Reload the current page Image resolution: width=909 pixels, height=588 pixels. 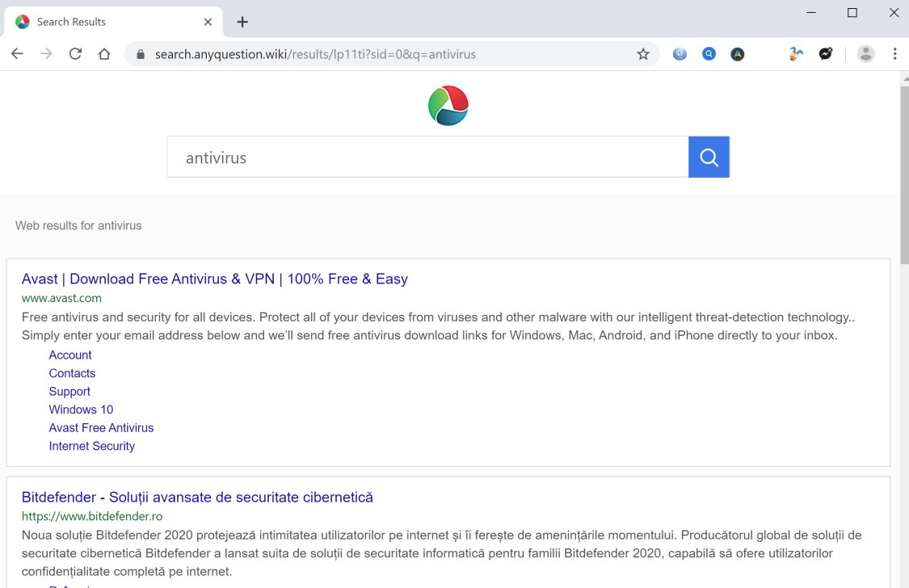tap(75, 54)
